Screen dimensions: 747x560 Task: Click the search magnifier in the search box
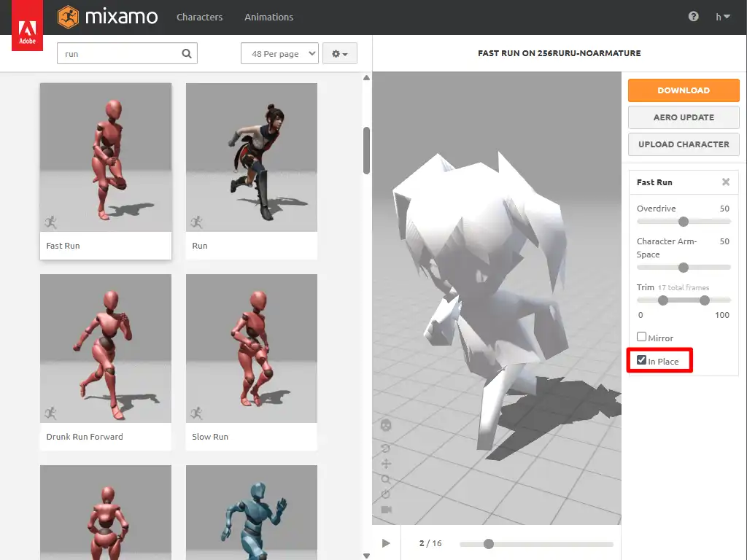pyautogui.click(x=187, y=53)
